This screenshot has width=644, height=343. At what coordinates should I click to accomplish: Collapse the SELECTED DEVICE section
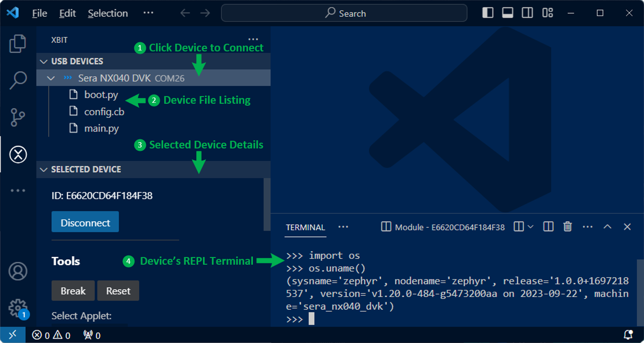pos(44,170)
